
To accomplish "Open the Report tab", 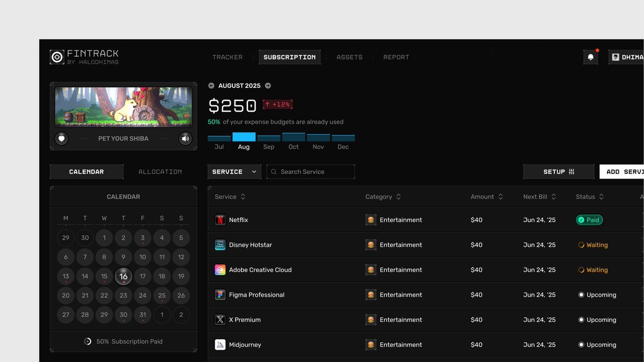I will coord(396,57).
